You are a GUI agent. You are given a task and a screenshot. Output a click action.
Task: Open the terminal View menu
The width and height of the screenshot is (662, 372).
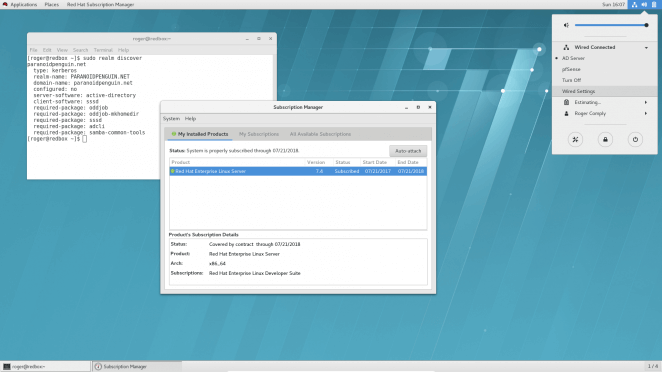pos(62,50)
